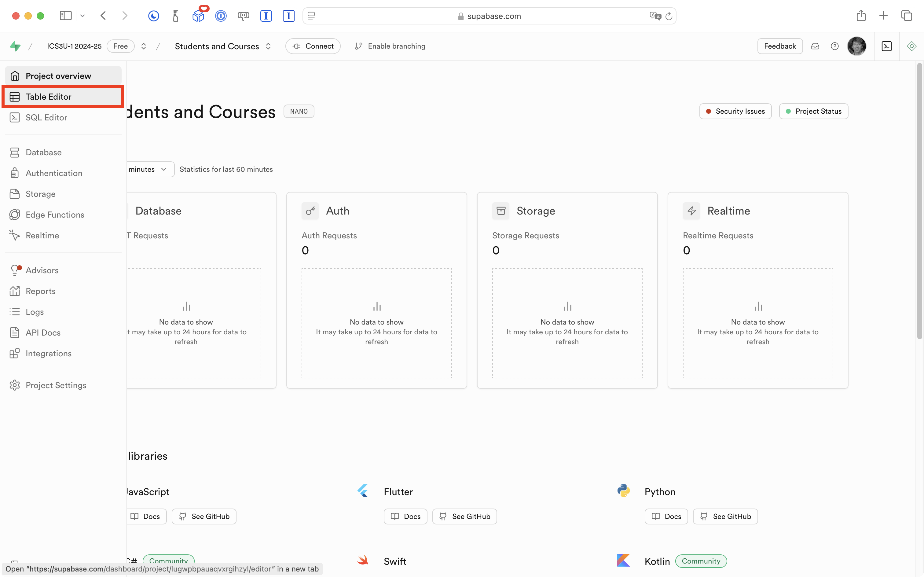Open Advisors in sidebar
924x577 pixels.
coord(42,270)
